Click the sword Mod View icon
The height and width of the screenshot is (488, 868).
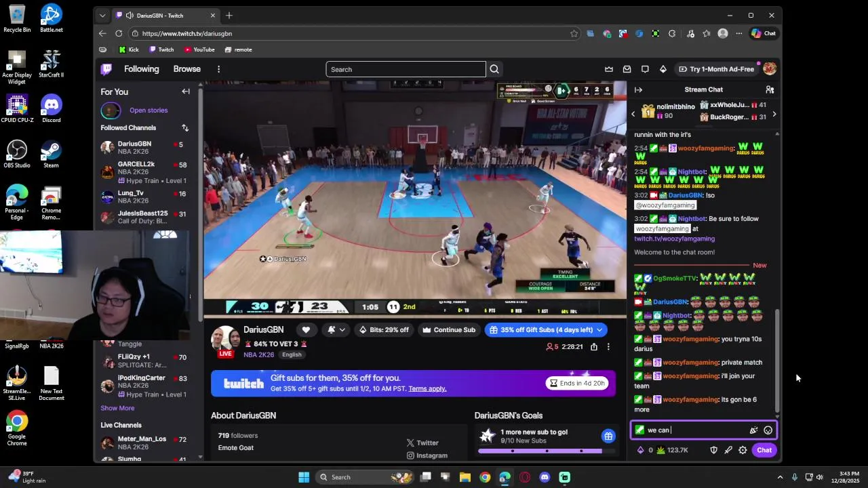pos(728,450)
